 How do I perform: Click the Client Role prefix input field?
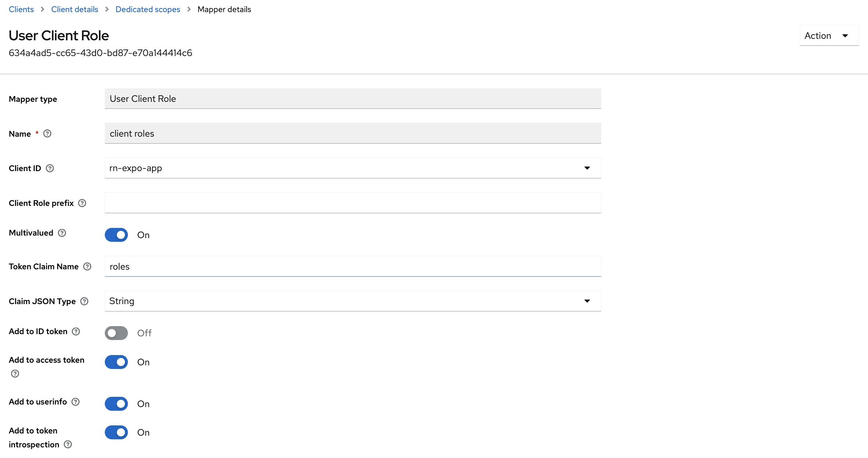click(x=352, y=203)
